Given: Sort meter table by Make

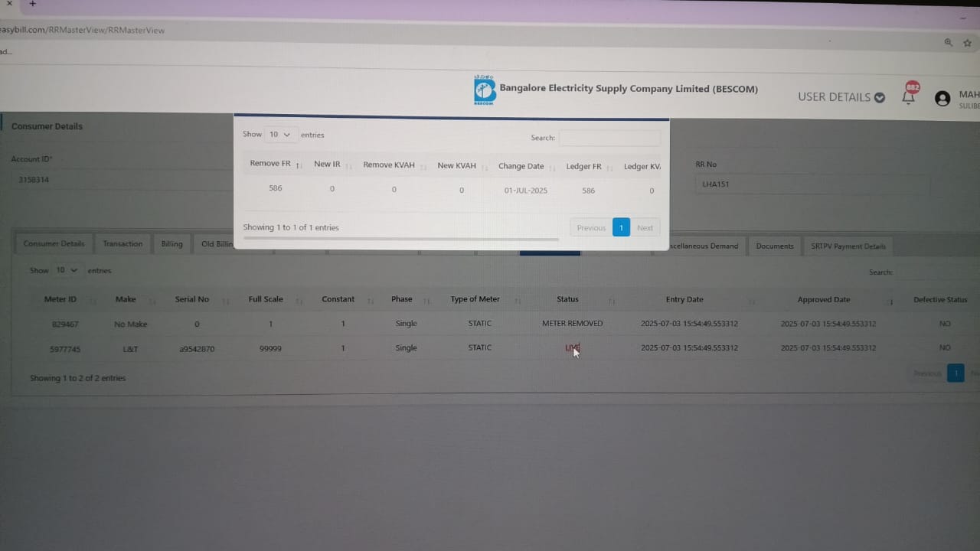Looking at the screenshot, I should (126, 299).
